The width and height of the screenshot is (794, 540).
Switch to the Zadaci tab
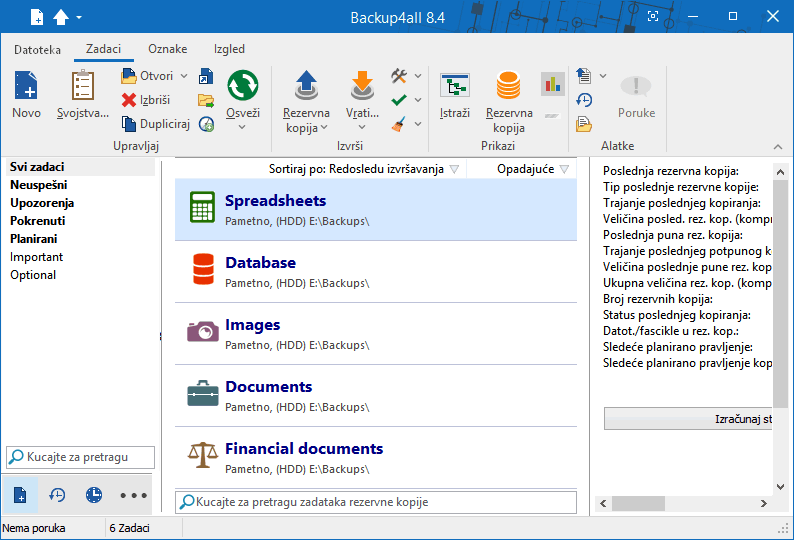click(x=103, y=49)
